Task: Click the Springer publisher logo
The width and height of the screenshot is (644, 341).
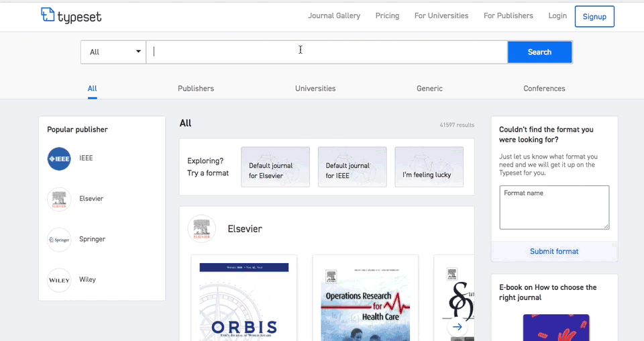Action: (x=59, y=240)
